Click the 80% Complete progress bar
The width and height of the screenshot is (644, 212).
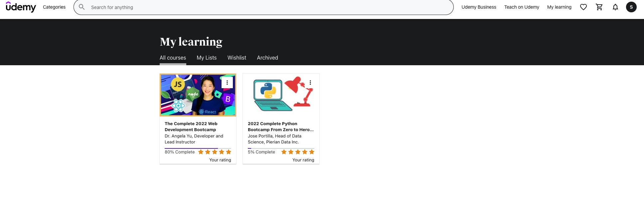[198, 148]
